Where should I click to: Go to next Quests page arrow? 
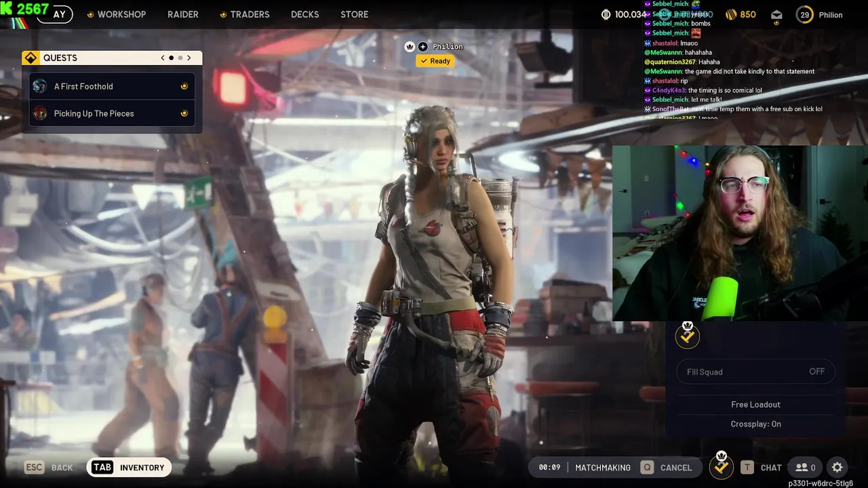[x=189, y=58]
